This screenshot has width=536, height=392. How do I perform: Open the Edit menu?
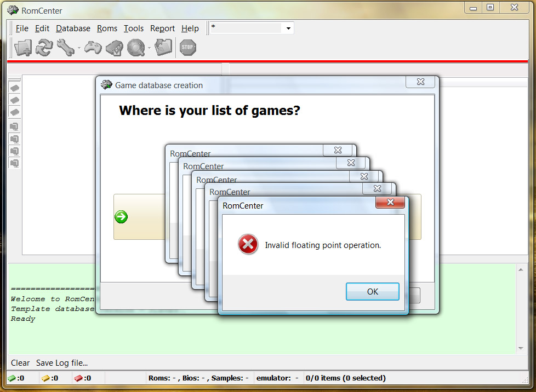(42, 28)
